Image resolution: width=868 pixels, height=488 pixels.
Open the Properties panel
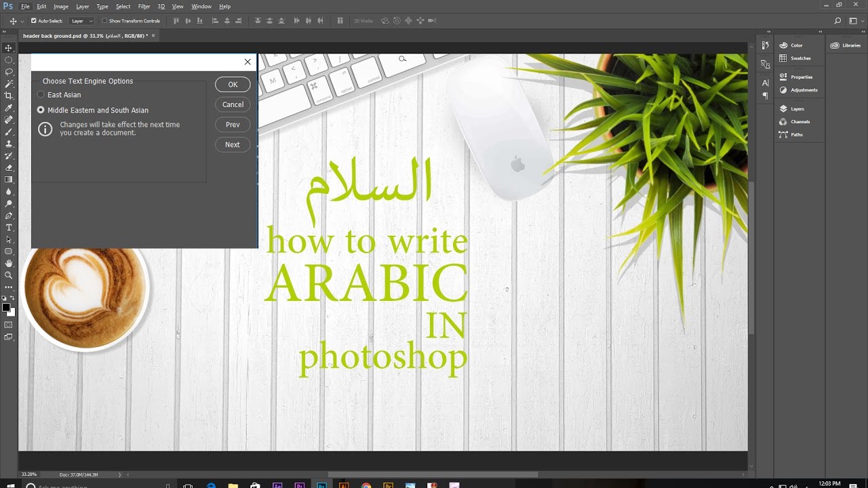tap(797, 77)
